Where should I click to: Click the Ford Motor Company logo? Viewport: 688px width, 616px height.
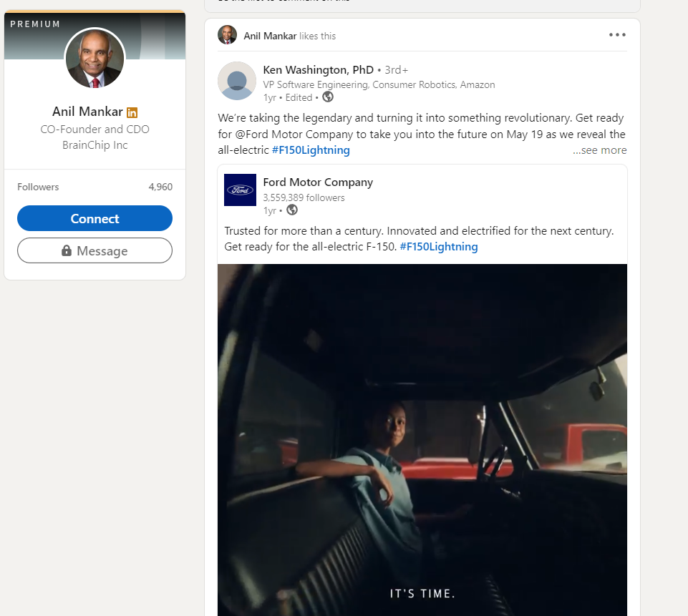[240, 190]
